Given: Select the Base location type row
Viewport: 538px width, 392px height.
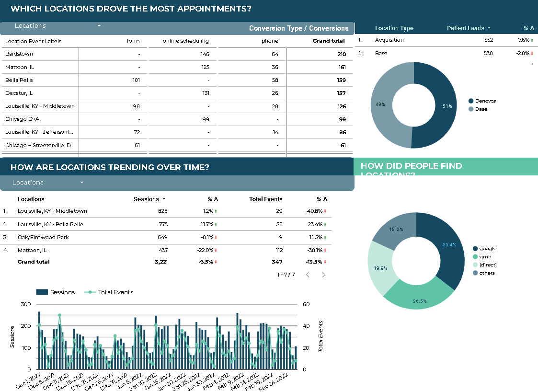Looking at the screenshot, I should coord(446,53).
